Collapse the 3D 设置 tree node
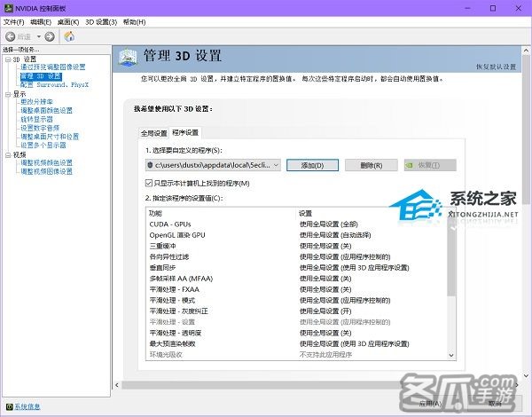The image size is (532, 417). click(8, 59)
